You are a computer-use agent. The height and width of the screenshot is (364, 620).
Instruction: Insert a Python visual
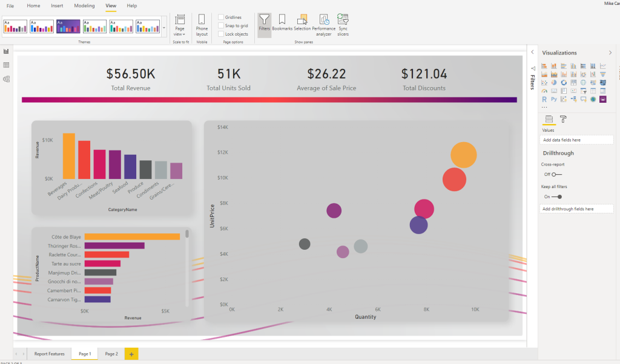(554, 100)
